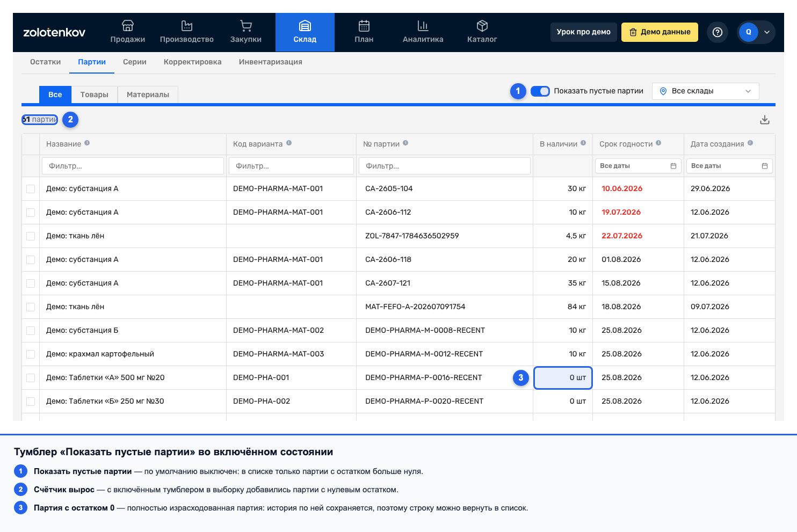Open the План calendar icon

(364, 26)
